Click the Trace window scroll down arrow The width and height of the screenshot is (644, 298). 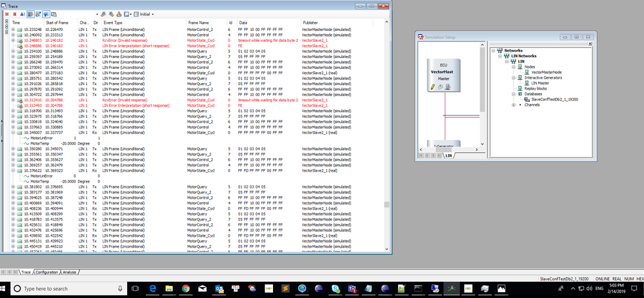pyautogui.click(x=386, y=249)
